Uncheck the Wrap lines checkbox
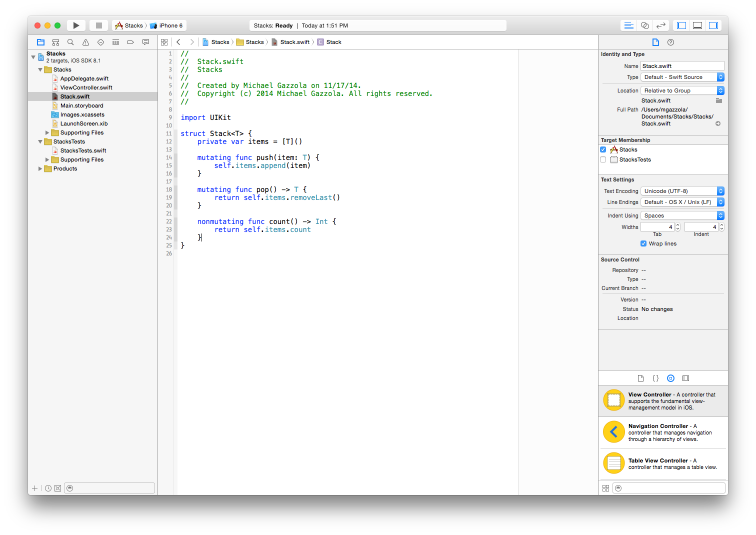 643,243
